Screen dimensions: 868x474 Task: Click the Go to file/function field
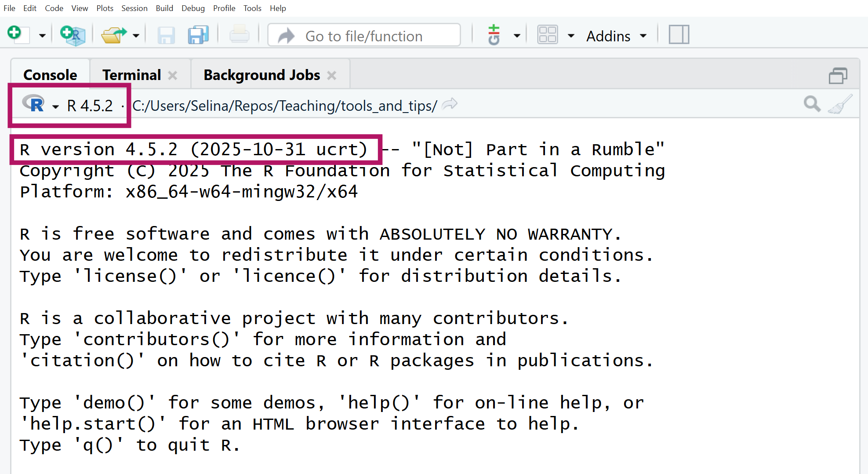364,36
